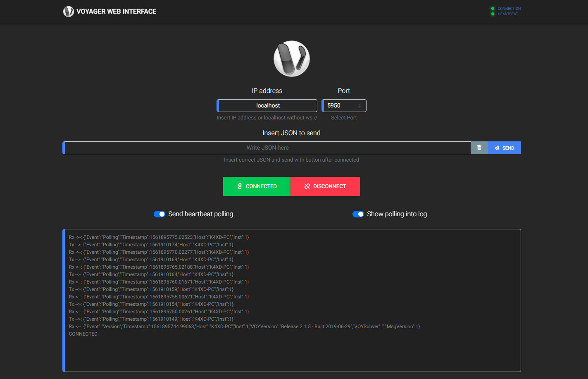Click the Select Port hint text
The image size is (588, 379).
click(344, 118)
